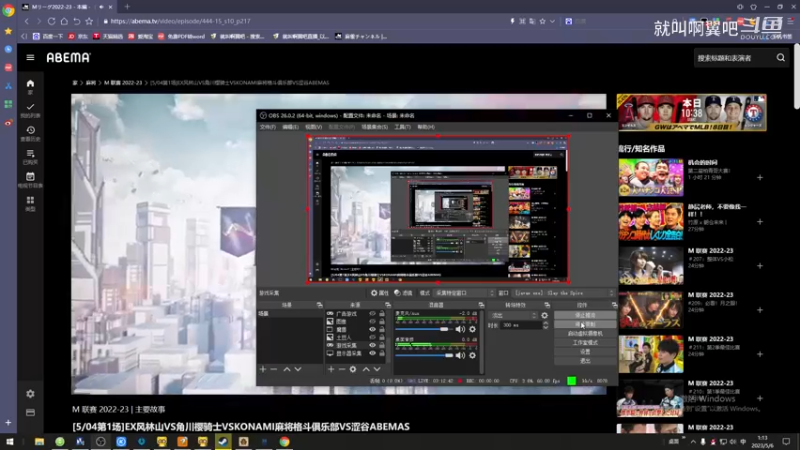Click the 停止推流 stop streaming button
This screenshot has width=800, height=450.
point(585,315)
